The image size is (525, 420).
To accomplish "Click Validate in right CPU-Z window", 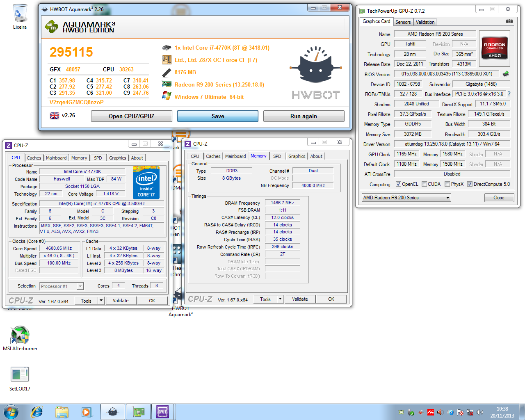I will 300,299.
